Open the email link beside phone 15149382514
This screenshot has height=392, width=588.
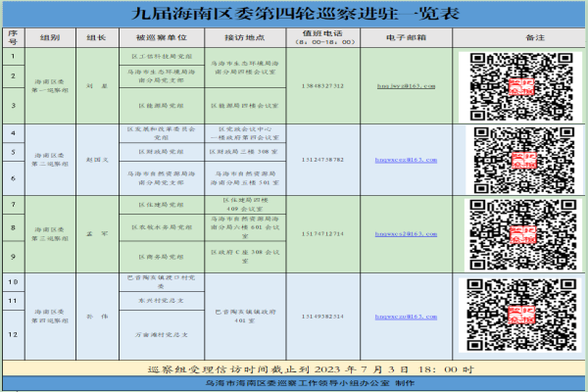coord(406,317)
